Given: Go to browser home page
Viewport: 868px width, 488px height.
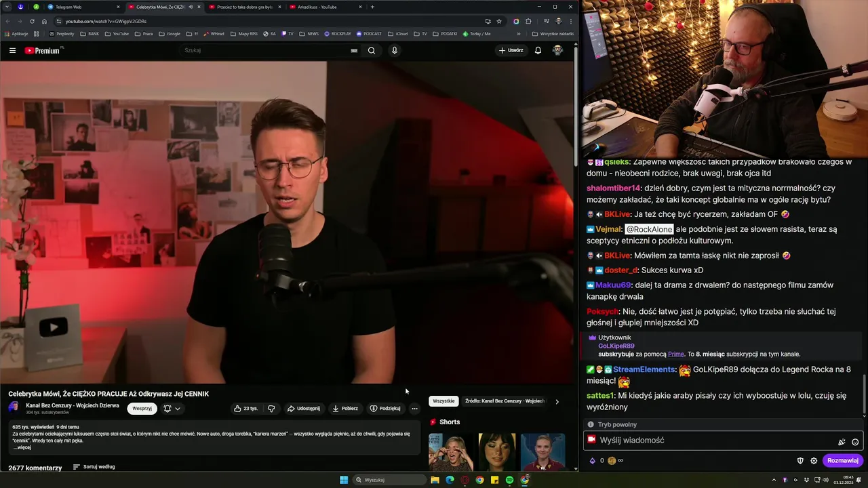Looking at the screenshot, I should pyautogui.click(x=44, y=21).
